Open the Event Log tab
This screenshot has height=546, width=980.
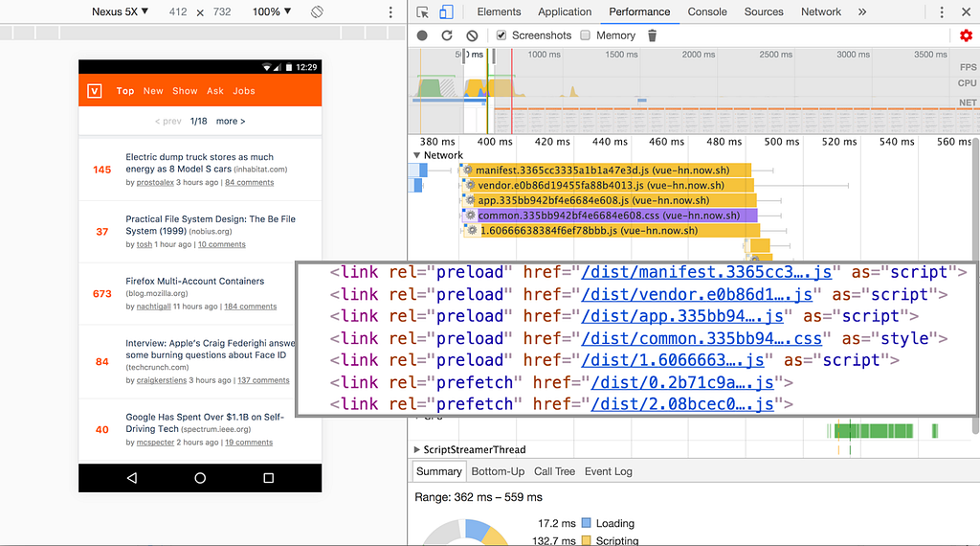point(608,471)
